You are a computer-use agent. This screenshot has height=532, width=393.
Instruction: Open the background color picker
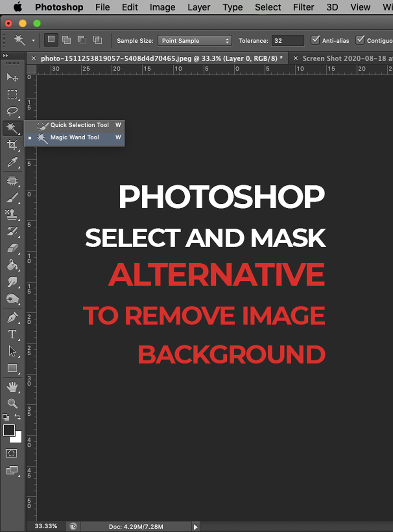tap(18, 439)
